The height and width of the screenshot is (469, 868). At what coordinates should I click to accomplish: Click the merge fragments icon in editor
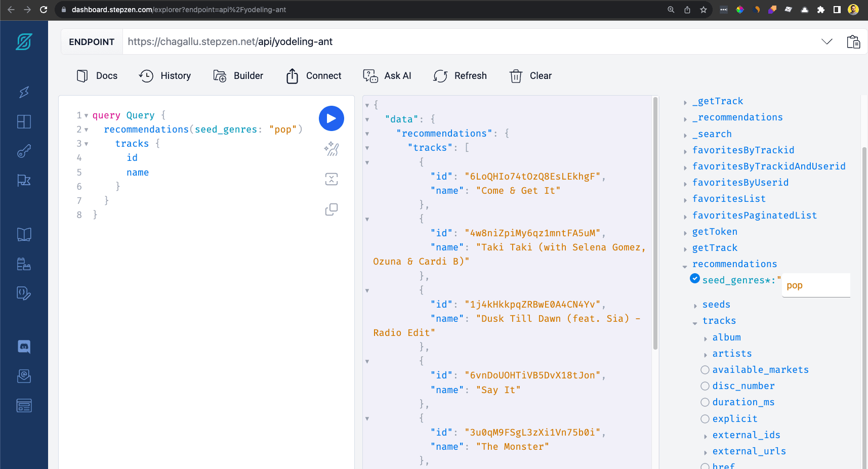332,179
